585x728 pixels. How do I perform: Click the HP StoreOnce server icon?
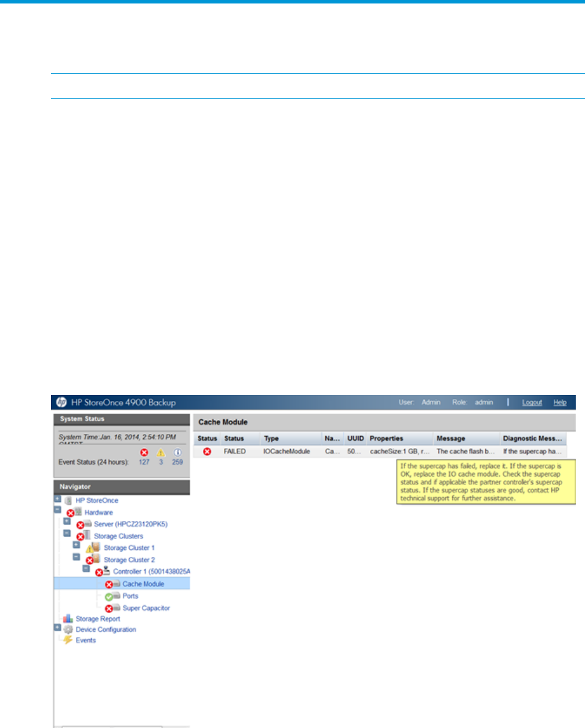click(68, 500)
